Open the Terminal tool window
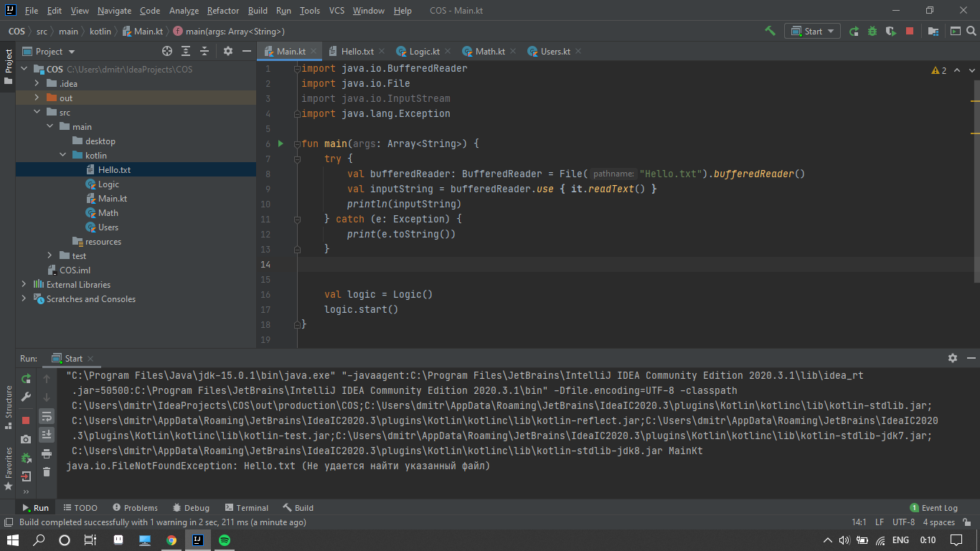The height and width of the screenshot is (551, 980). [246, 507]
